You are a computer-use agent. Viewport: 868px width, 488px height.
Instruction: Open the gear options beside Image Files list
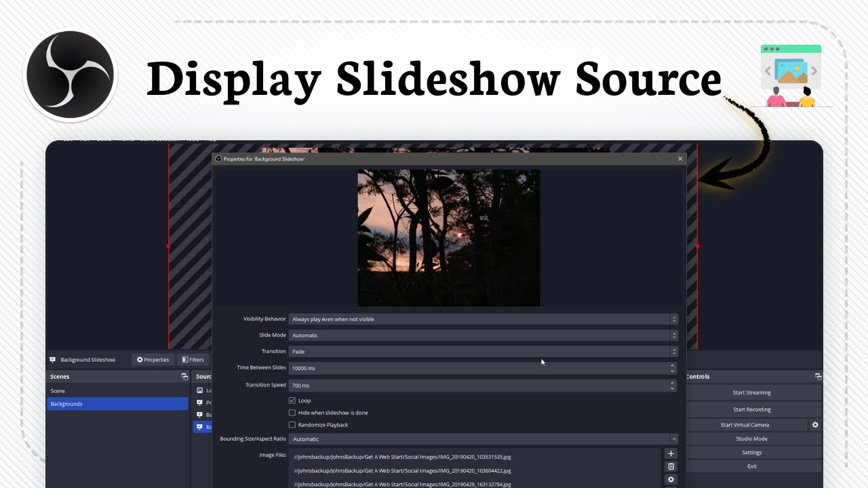(x=671, y=479)
